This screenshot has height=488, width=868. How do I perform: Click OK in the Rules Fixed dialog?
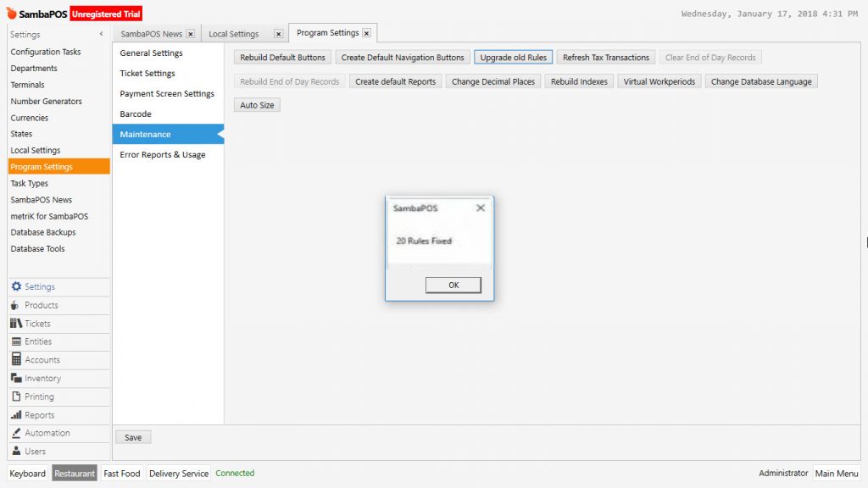point(453,285)
